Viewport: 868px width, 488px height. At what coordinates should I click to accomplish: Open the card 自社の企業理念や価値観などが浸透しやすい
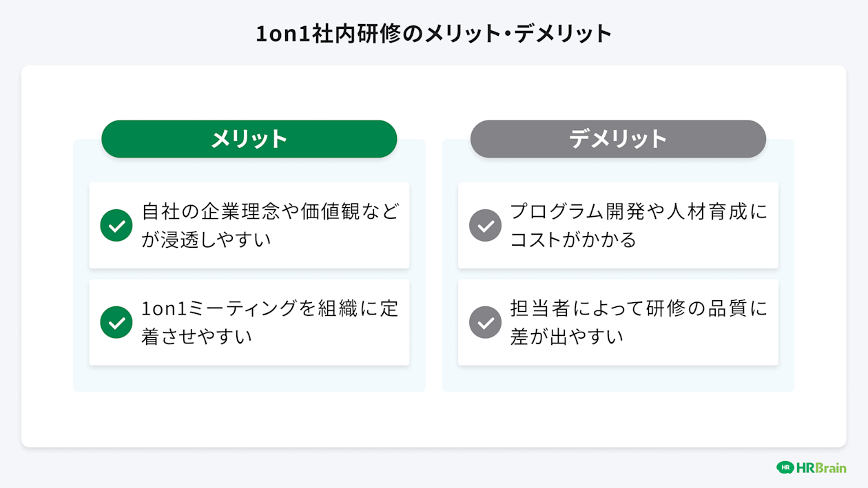click(x=249, y=225)
